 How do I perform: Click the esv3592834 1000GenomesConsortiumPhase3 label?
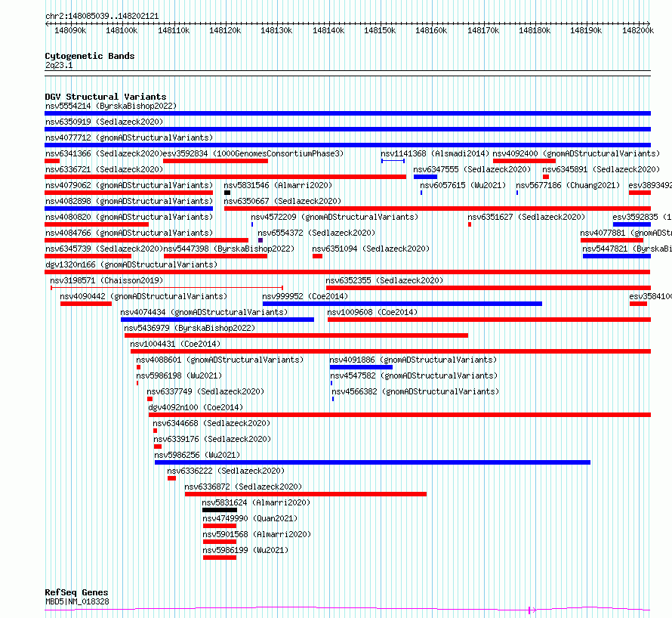(x=253, y=153)
